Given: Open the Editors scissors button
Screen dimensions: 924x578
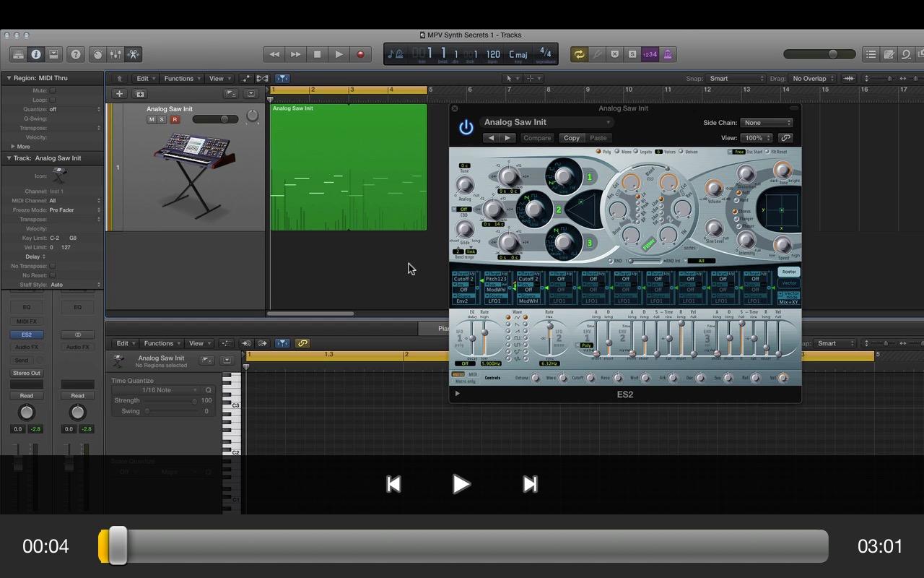Looking at the screenshot, I should tap(133, 54).
